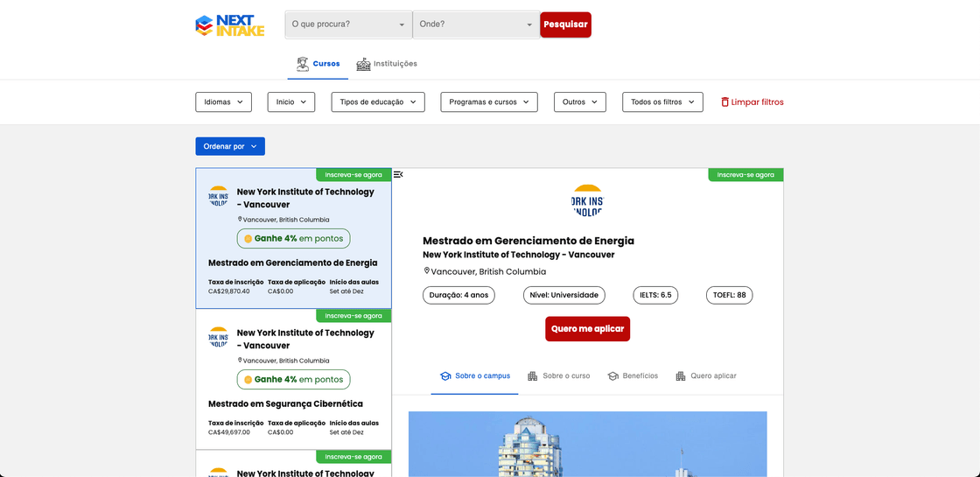
Task: Open the Todos os filtros dropdown
Action: coord(662,102)
